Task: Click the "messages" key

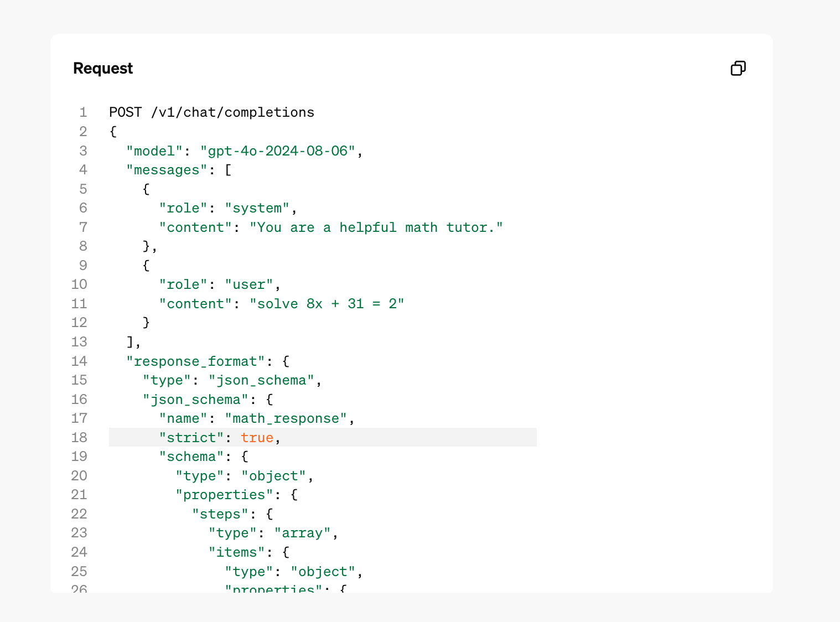Action: click(167, 170)
